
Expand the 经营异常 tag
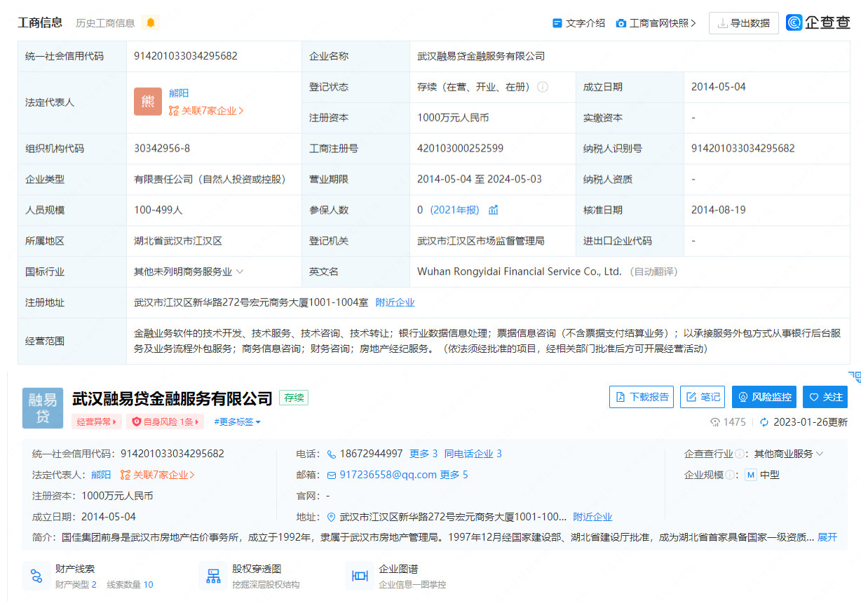point(96,421)
